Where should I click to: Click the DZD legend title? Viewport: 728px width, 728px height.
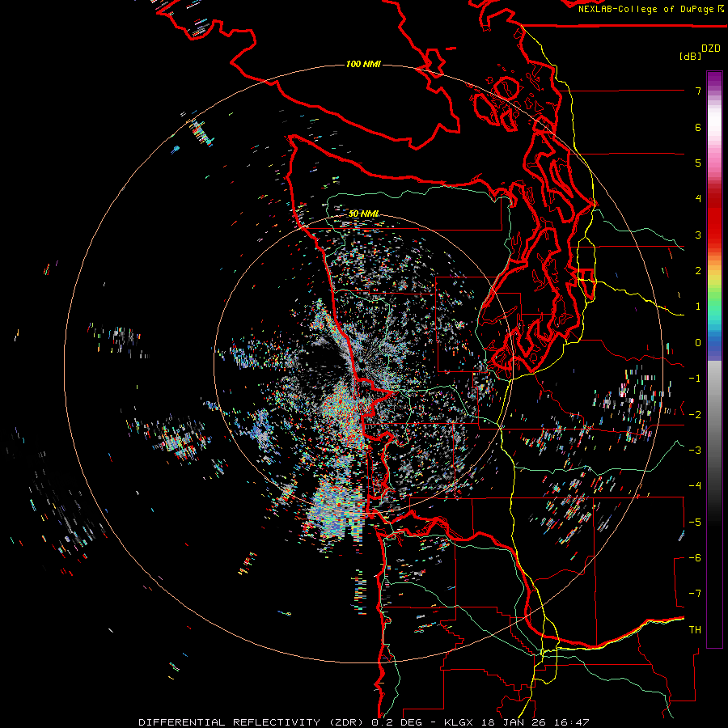click(711, 49)
